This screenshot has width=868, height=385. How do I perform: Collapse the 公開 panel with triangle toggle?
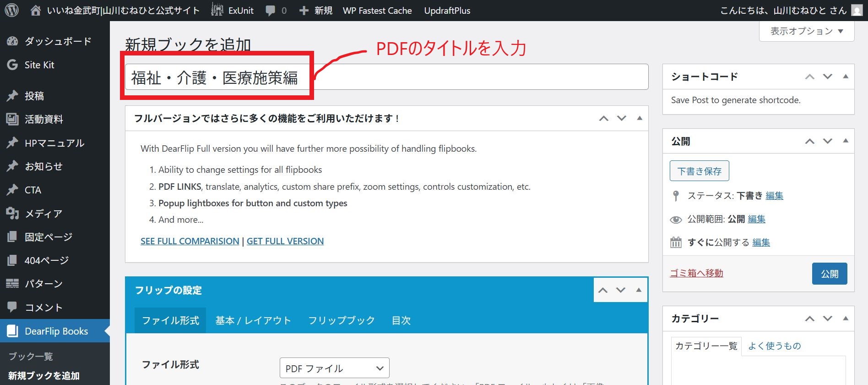click(846, 141)
